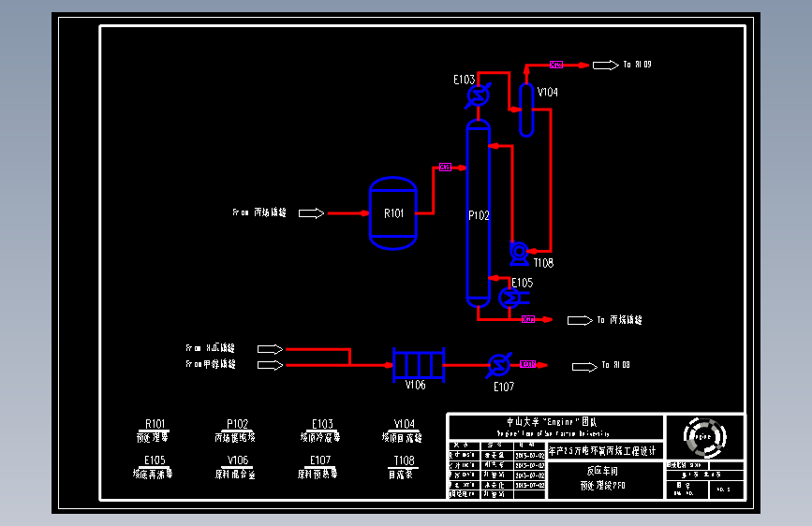Screen dimensions: 812x526
Task: Click the V104 label beside the drum
Action: [547, 92]
